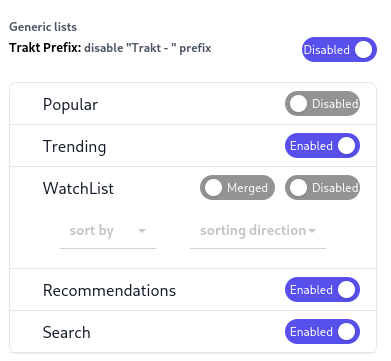Open the sort by dropdown

[x=108, y=231]
